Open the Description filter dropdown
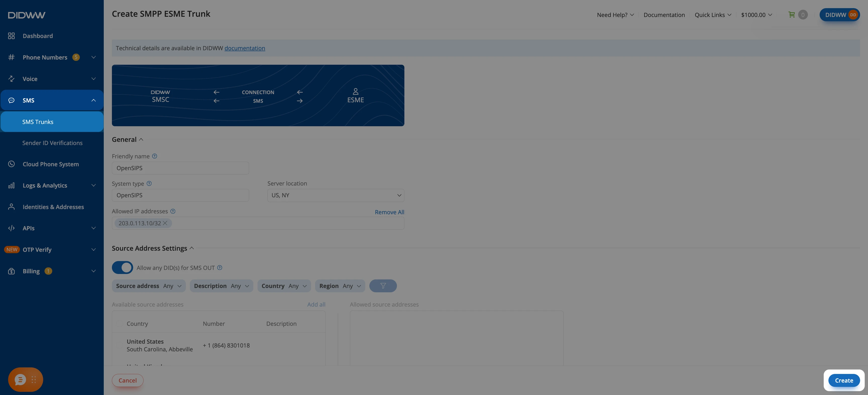 coord(221,286)
